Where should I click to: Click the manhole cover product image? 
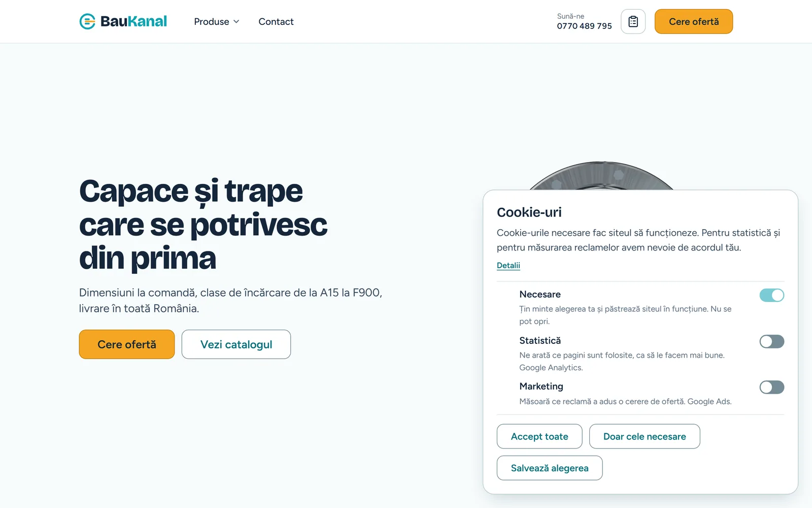pos(601,176)
